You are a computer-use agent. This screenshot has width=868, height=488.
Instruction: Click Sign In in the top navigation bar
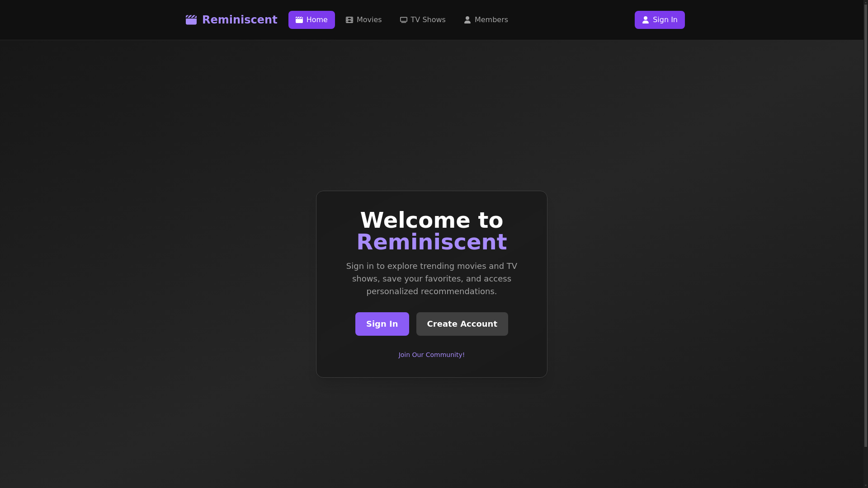click(660, 20)
